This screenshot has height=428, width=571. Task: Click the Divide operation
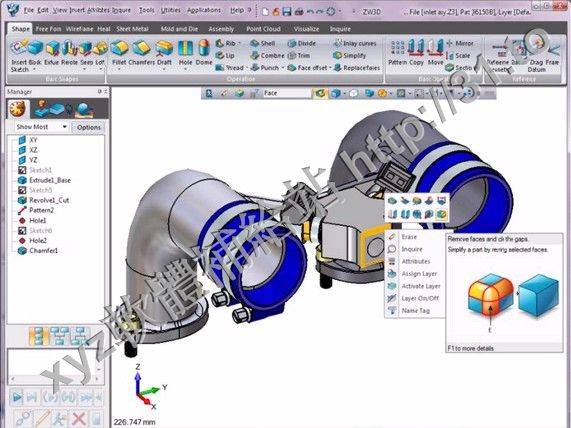pos(302,43)
